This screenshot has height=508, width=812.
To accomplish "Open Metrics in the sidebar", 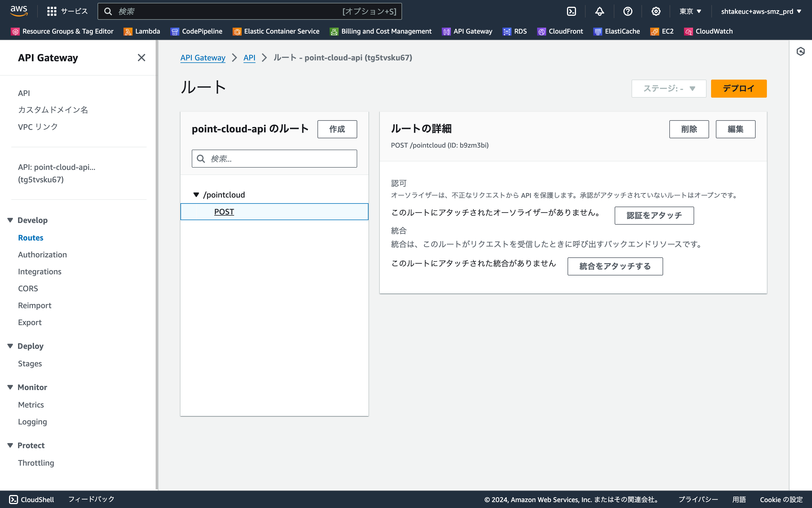I will click(x=31, y=404).
